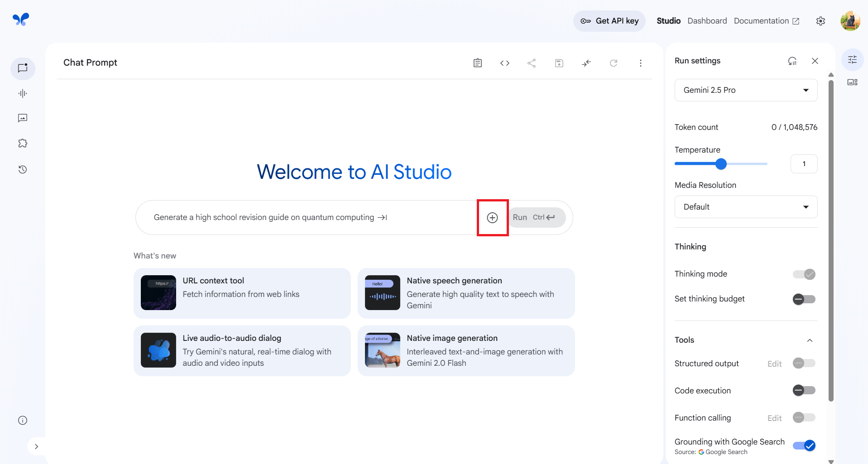Click the URL context tool thumbnail
Viewport: 868px width, 464px height.
point(158,293)
